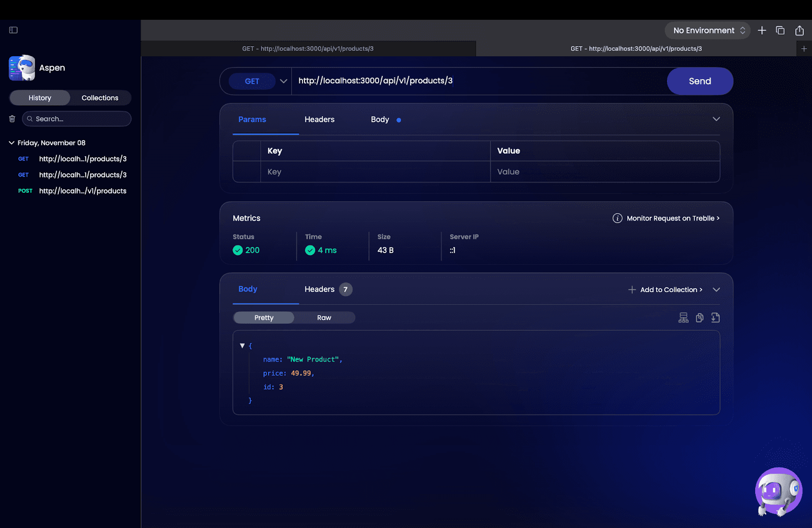Clear history using the trash icon

(x=12, y=118)
